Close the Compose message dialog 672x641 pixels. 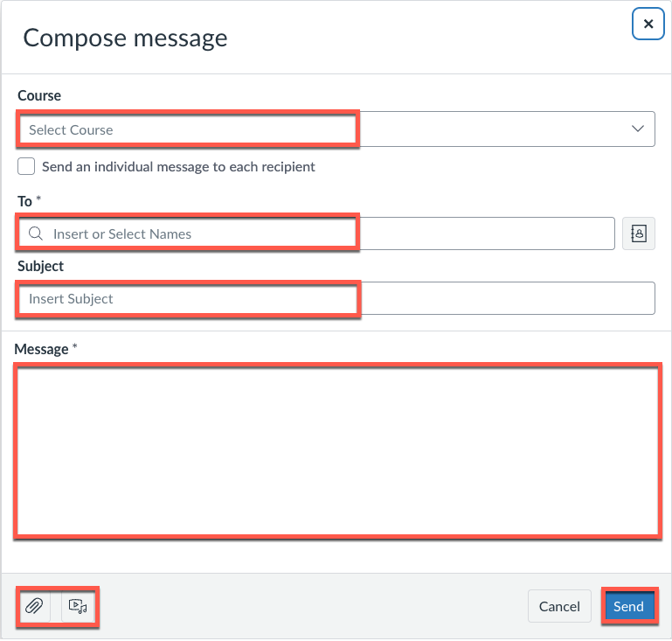[648, 24]
